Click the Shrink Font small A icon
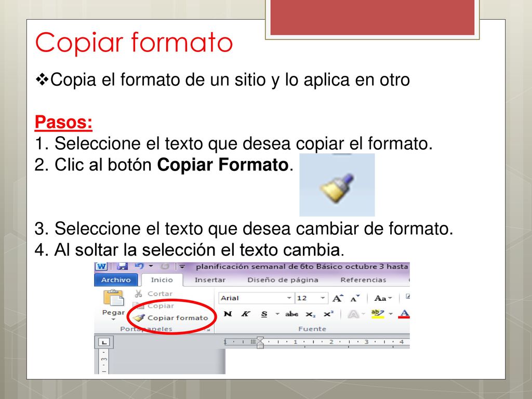The height and width of the screenshot is (399, 532). pos(355,299)
